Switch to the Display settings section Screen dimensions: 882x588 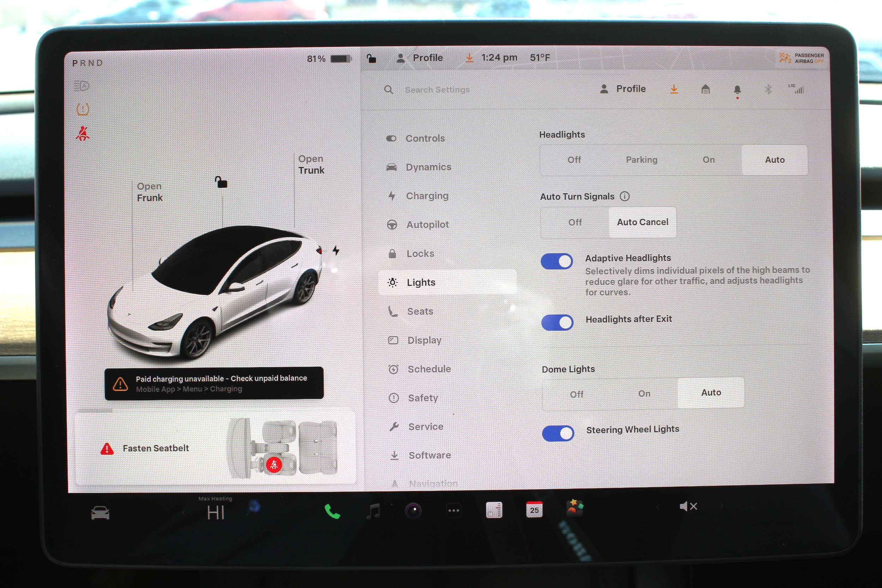click(x=424, y=340)
